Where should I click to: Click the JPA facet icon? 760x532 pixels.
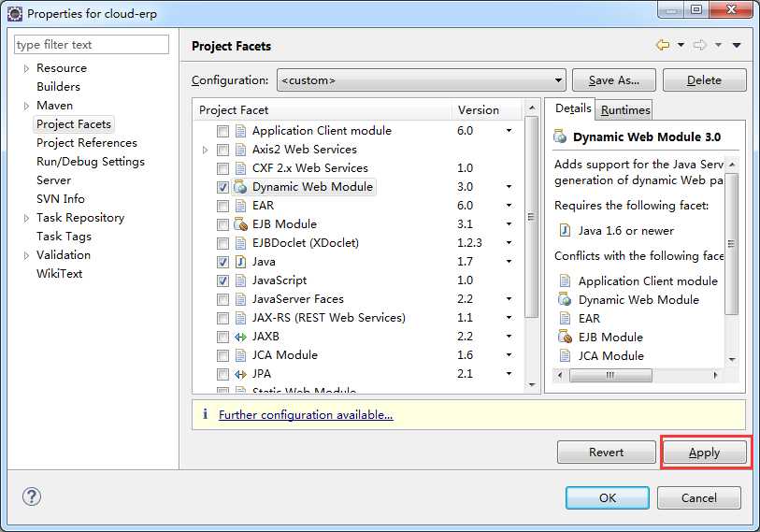[240, 374]
